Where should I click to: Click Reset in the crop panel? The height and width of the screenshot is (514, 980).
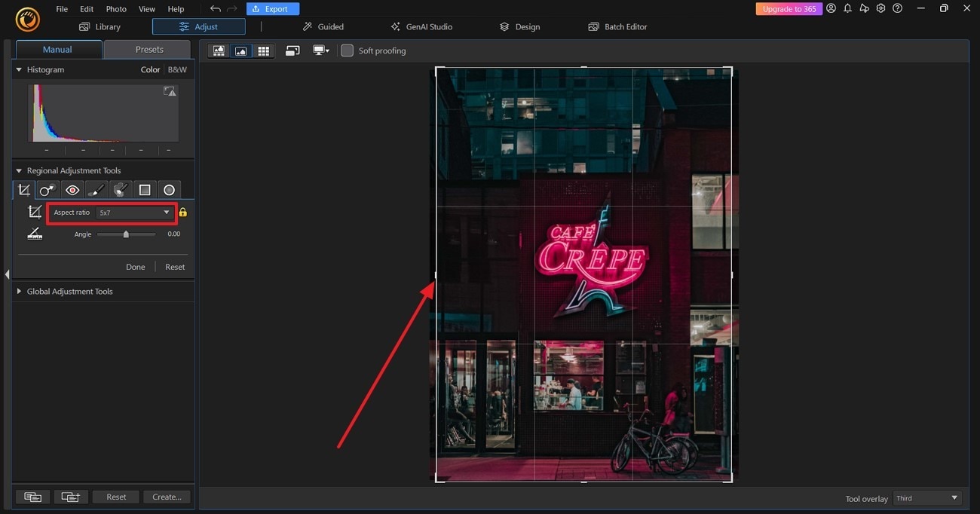coord(175,267)
